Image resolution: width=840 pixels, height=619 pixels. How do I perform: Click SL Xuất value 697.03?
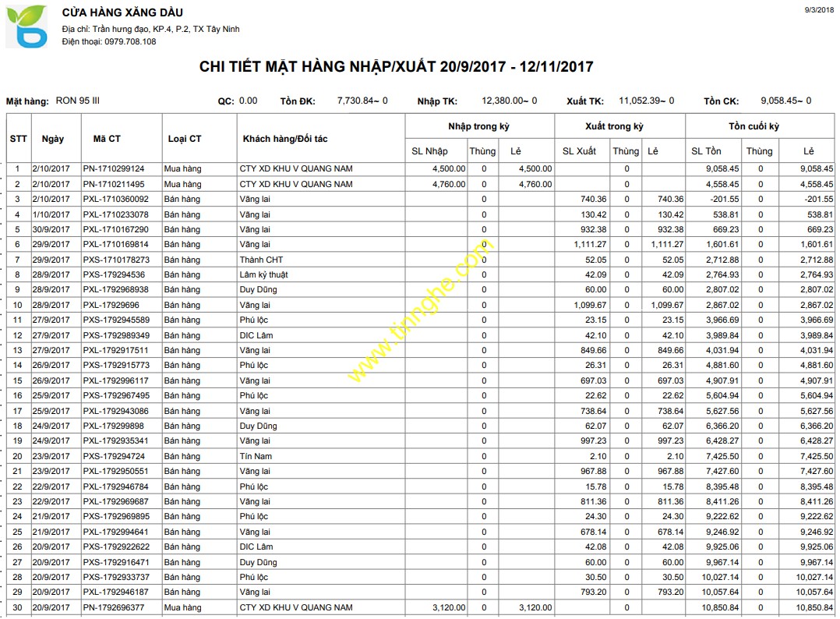pos(595,380)
